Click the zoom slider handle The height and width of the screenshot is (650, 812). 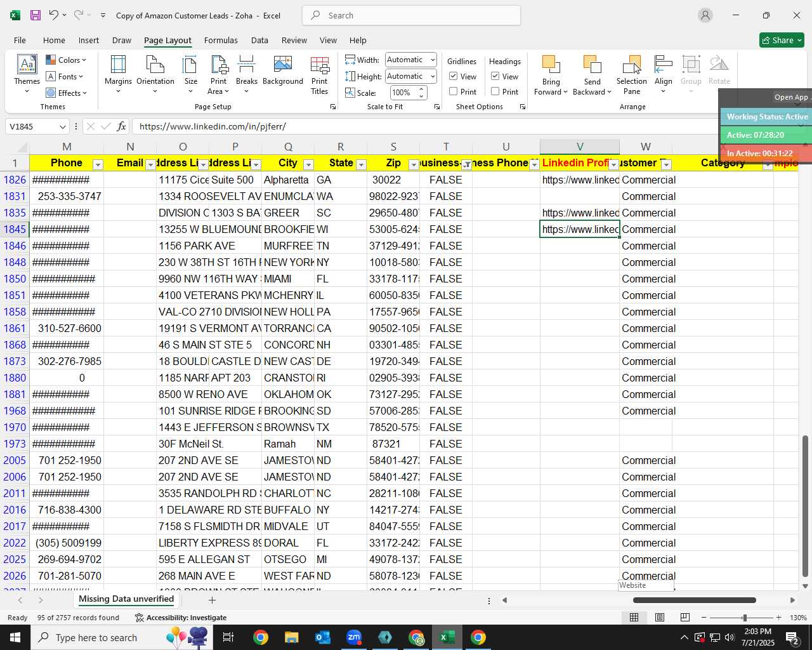click(x=744, y=618)
